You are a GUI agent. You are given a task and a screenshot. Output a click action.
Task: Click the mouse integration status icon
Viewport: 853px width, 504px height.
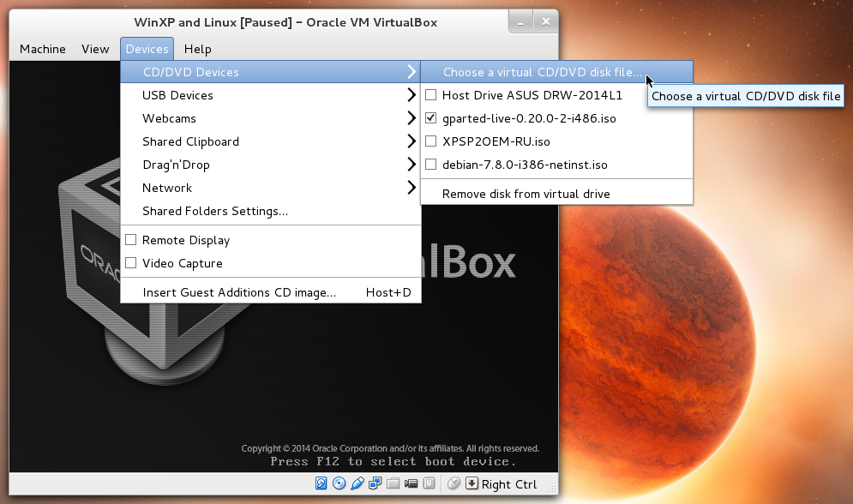pos(454,483)
